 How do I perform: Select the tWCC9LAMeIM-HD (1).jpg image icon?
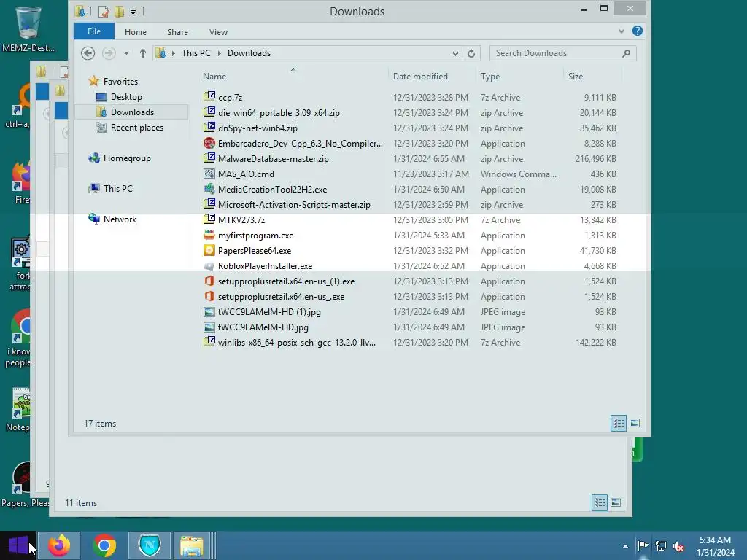[x=209, y=312]
